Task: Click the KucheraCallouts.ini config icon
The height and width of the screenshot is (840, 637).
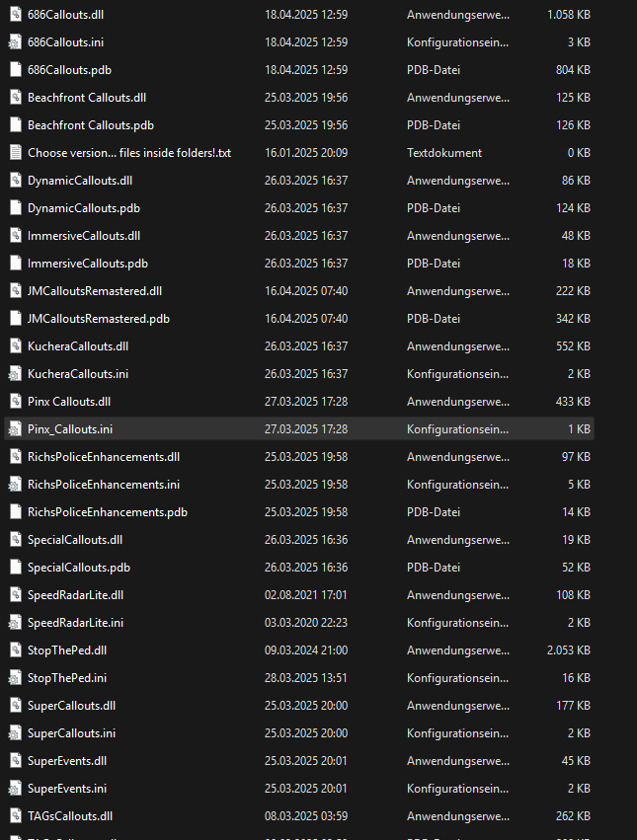Action: [x=15, y=374]
